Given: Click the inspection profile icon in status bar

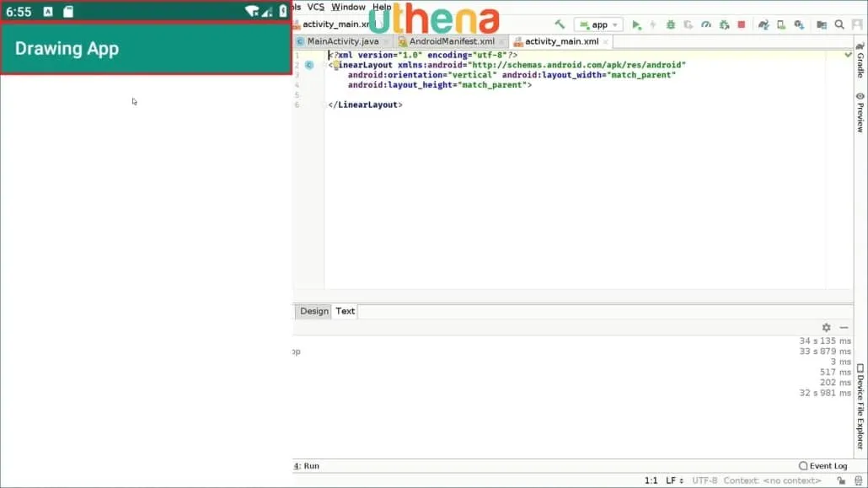Looking at the screenshot, I should coord(858,480).
